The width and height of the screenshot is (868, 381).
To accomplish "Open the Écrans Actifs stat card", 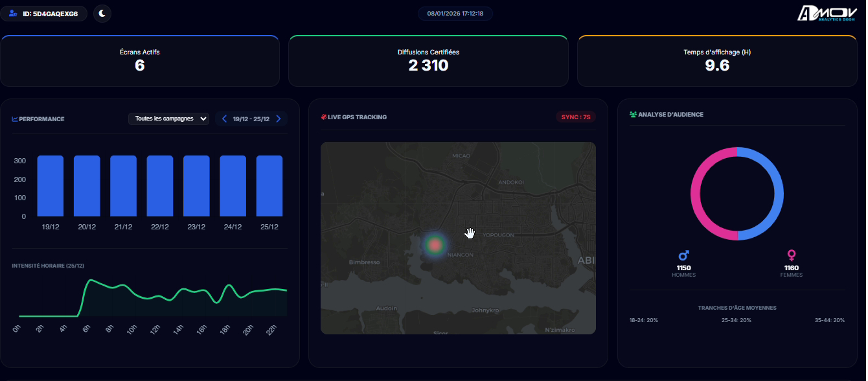I will click(140, 61).
